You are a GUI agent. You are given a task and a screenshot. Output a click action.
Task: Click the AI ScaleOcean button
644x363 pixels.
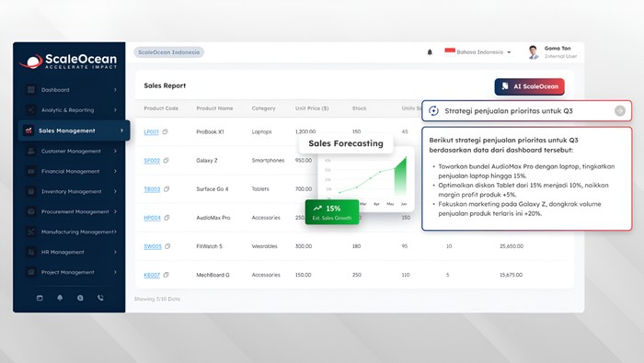click(x=529, y=86)
